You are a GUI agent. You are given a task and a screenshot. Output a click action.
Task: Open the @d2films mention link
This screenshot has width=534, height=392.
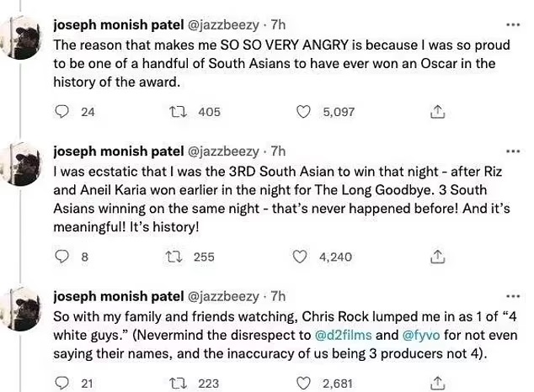(x=339, y=335)
